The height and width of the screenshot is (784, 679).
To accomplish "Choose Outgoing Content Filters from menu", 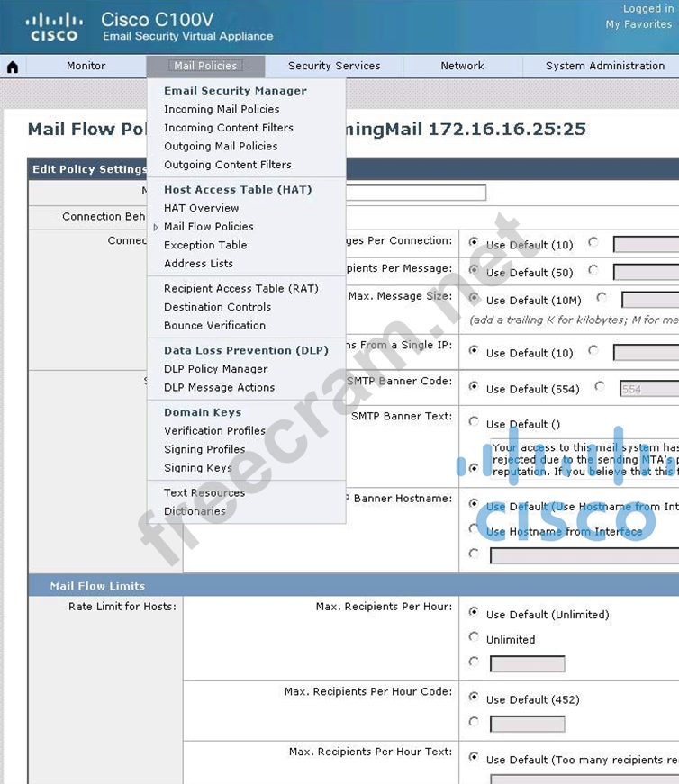I will tap(227, 165).
